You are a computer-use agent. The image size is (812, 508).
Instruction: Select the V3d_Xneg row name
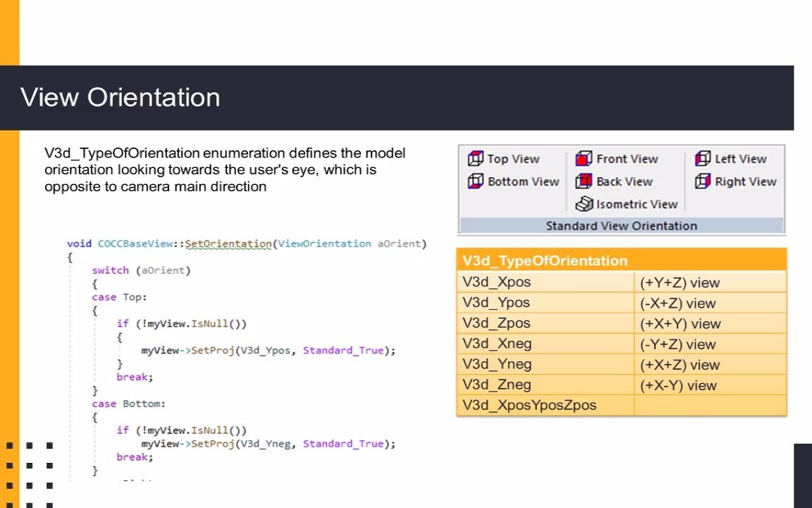pyautogui.click(x=497, y=344)
